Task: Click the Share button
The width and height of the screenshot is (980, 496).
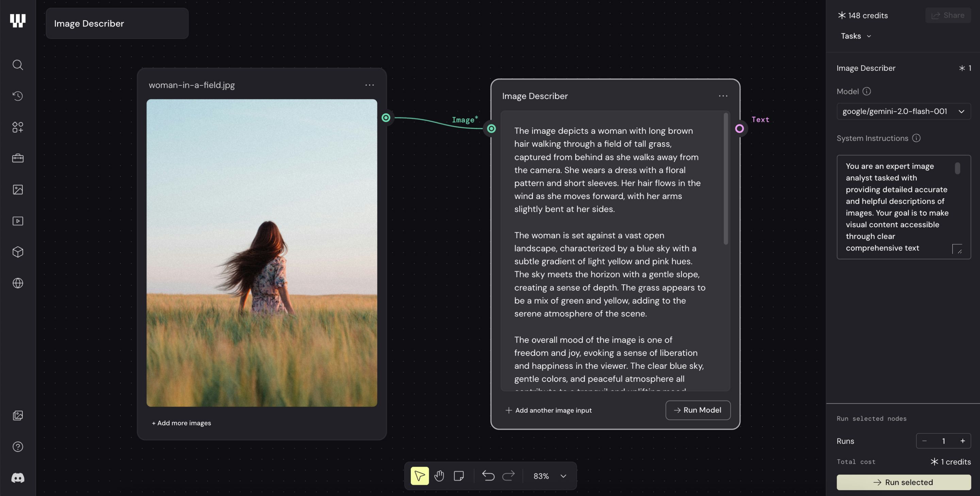Action: tap(948, 15)
